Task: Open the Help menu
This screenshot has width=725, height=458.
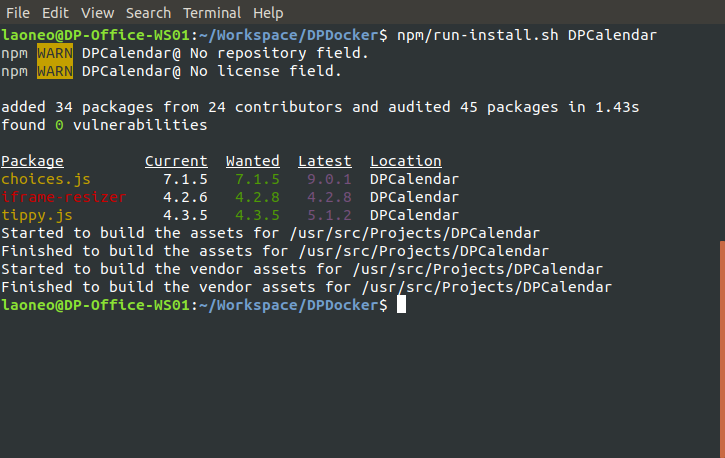Action: click(x=268, y=13)
